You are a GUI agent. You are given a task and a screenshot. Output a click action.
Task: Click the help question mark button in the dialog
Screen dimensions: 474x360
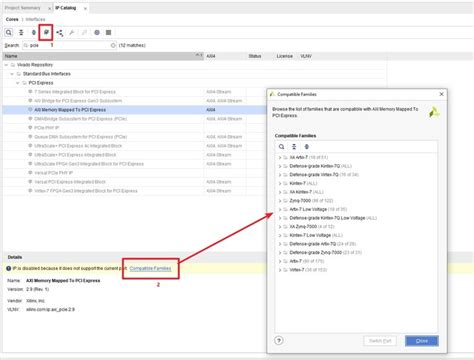(279, 340)
